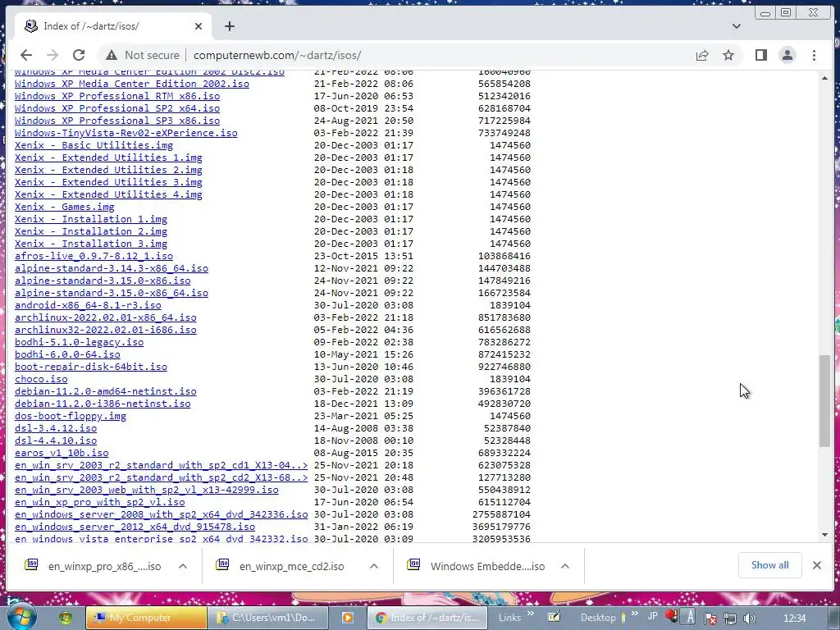Open boot-repair-disk-64bit.iso link
840x630 pixels.
click(90, 367)
